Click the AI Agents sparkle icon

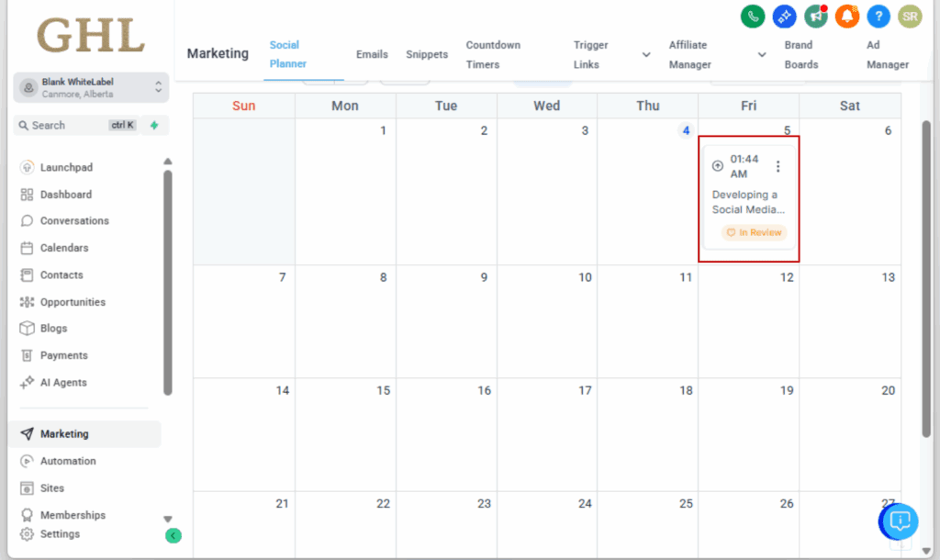point(27,382)
